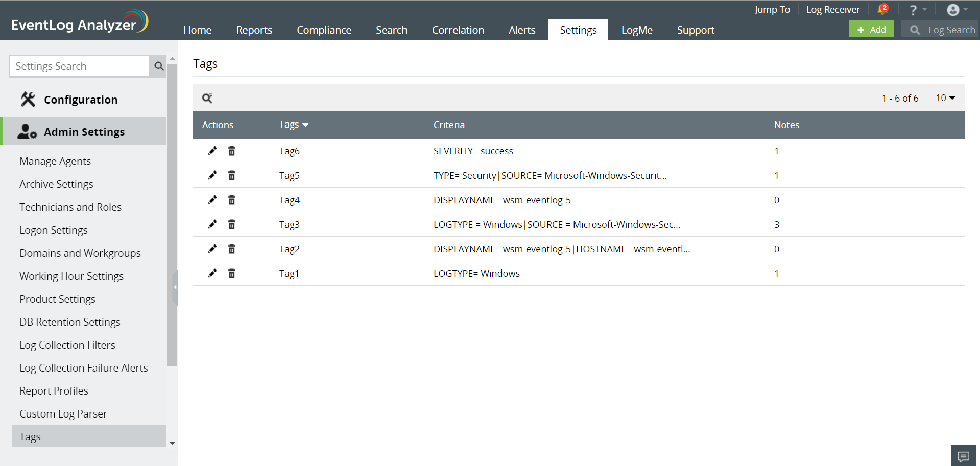980x466 pixels.
Task: Open Log Collection Failure Alerts
Action: 84,368
